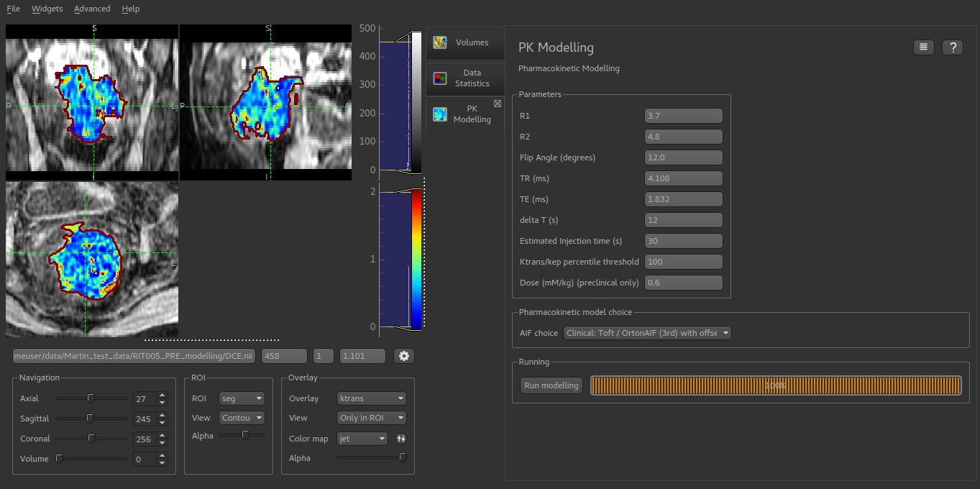Close the PK Modelling tab
Viewport: 980px width, 489px height.
click(498, 104)
